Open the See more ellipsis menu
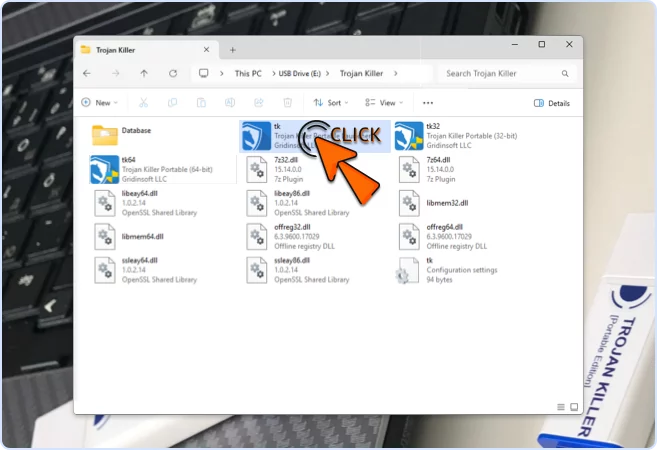The image size is (657, 450). (x=428, y=103)
